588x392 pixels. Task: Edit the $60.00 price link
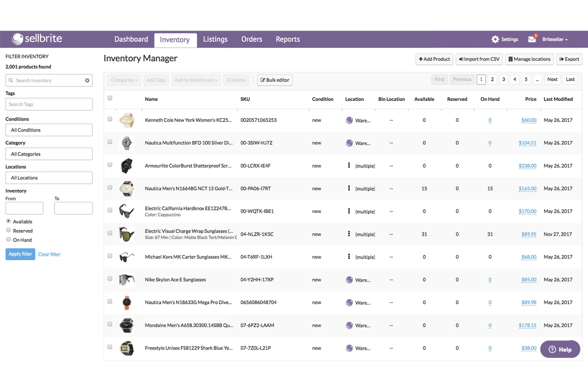click(x=529, y=120)
